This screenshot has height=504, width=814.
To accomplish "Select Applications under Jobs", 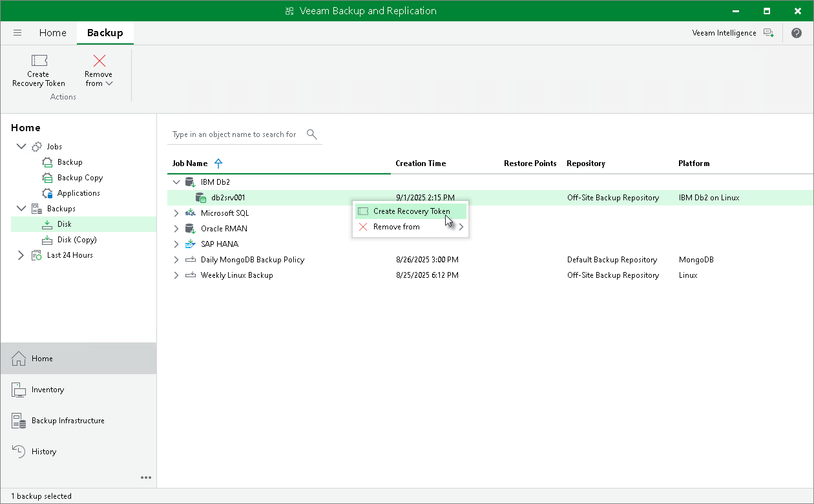I will click(x=79, y=193).
